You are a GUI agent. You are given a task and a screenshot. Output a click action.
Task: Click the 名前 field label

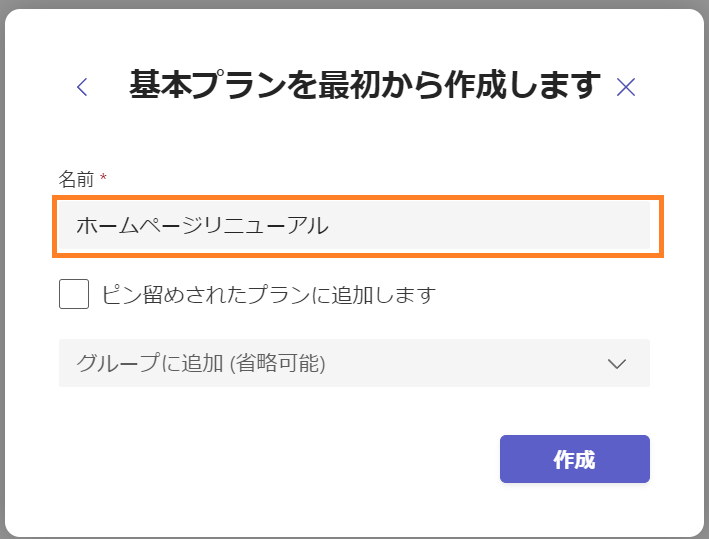point(76,179)
